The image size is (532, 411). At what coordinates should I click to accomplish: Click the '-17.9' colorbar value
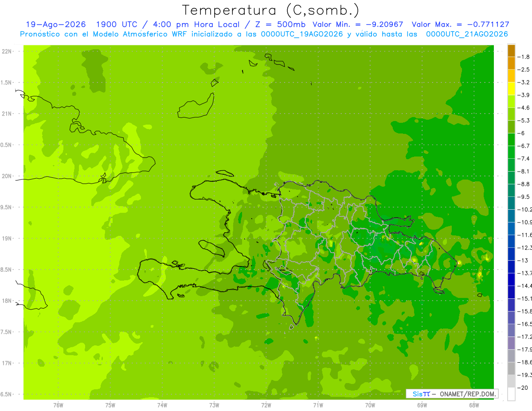click(x=525, y=349)
